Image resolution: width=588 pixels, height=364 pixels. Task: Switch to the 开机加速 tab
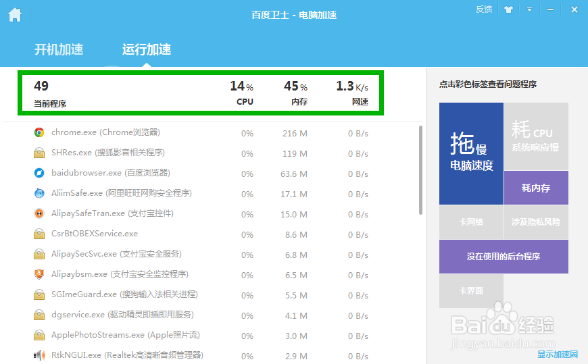59,49
